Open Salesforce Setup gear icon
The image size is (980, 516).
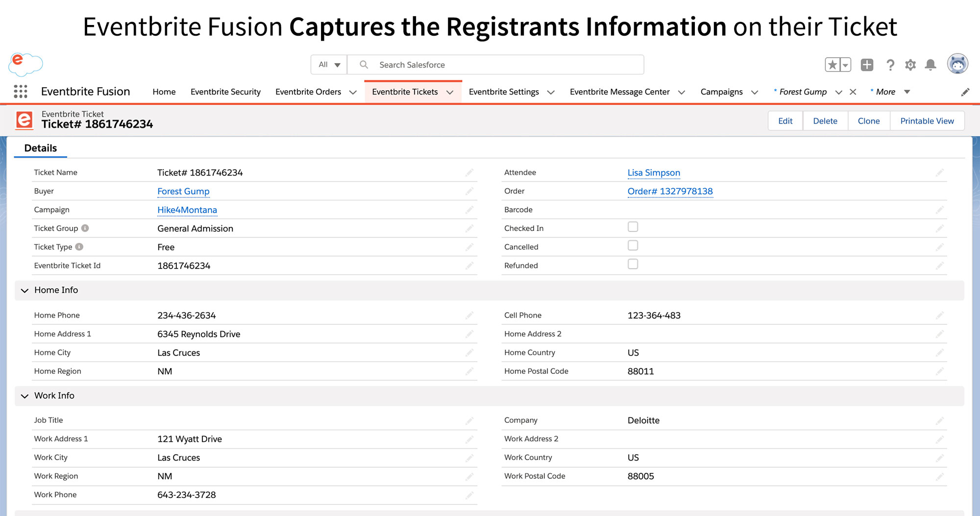point(910,64)
